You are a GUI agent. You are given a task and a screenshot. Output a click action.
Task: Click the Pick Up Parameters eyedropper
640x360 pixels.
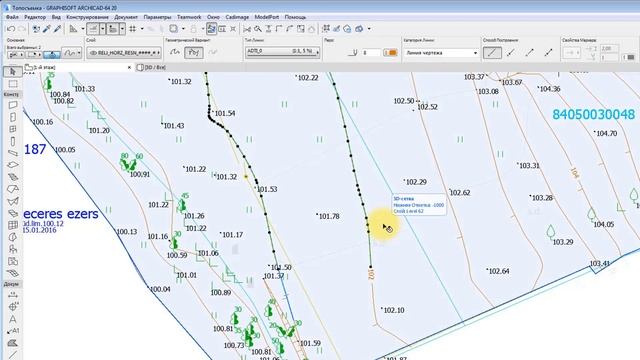click(x=47, y=29)
